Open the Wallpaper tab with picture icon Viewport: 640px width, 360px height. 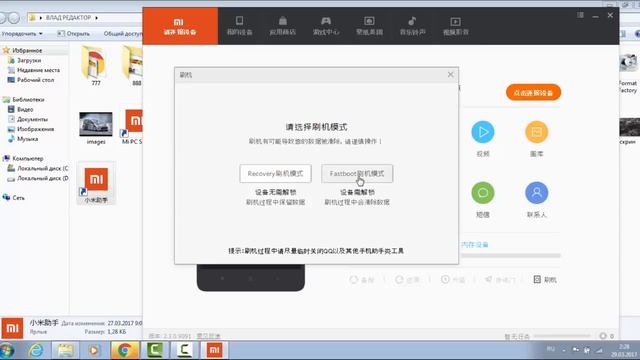[x=369, y=26]
